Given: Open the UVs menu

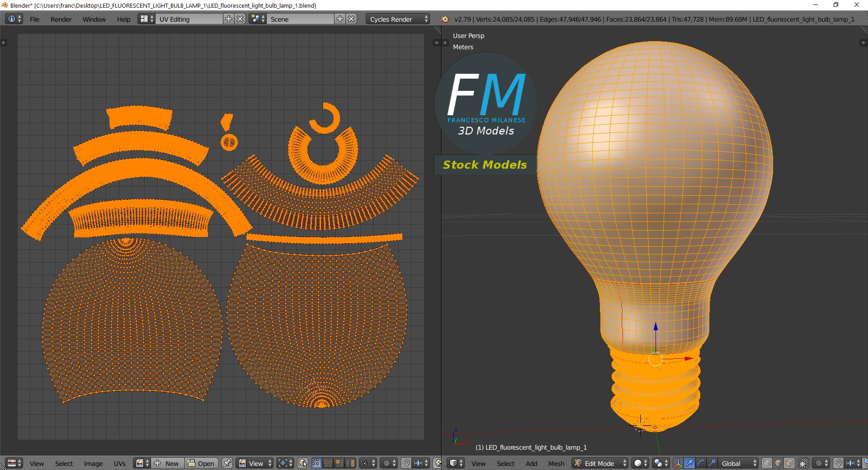Looking at the screenshot, I should pos(119,464).
